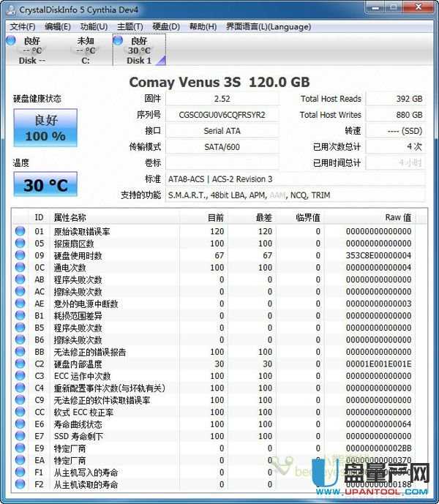Viewport: 439px width, 504px height.
Task: Click status icon for 05 报废扇区数
Action: click(x=20, y=244)
